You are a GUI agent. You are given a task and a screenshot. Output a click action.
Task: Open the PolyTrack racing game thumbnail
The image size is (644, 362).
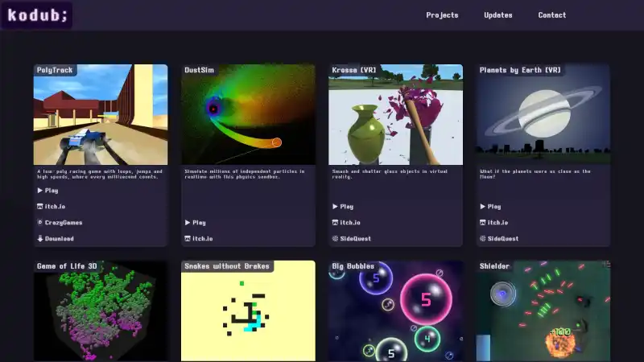click(101, 117)
